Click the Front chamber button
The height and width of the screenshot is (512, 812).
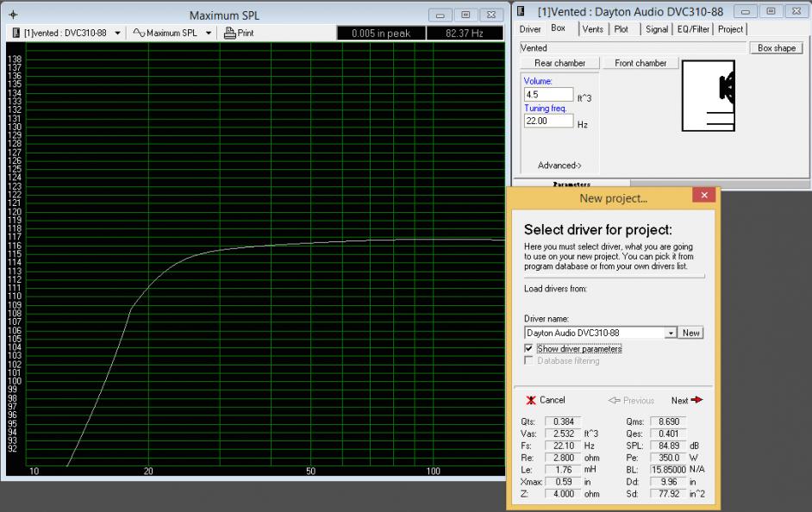[x=640, y=63]
